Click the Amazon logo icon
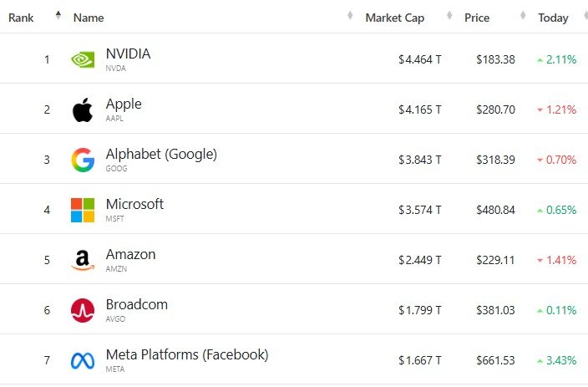588x387 pixels. [x=83, y=261]
